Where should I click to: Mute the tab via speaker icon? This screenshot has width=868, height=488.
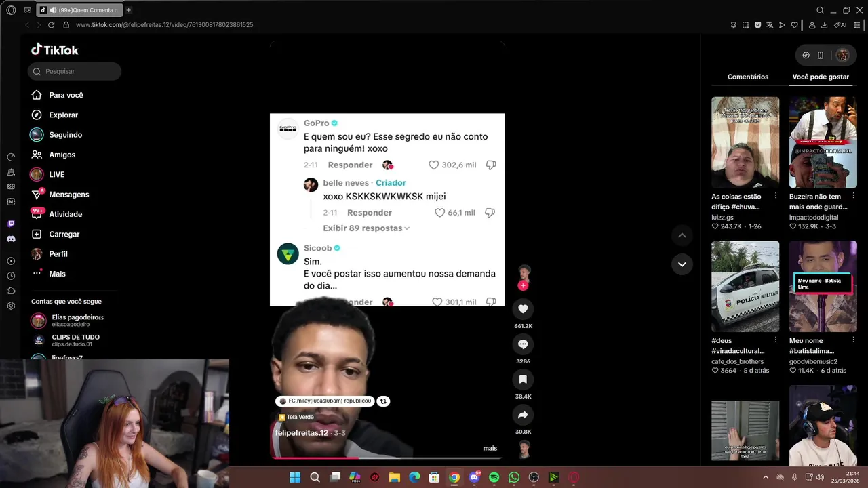point(53,10)
